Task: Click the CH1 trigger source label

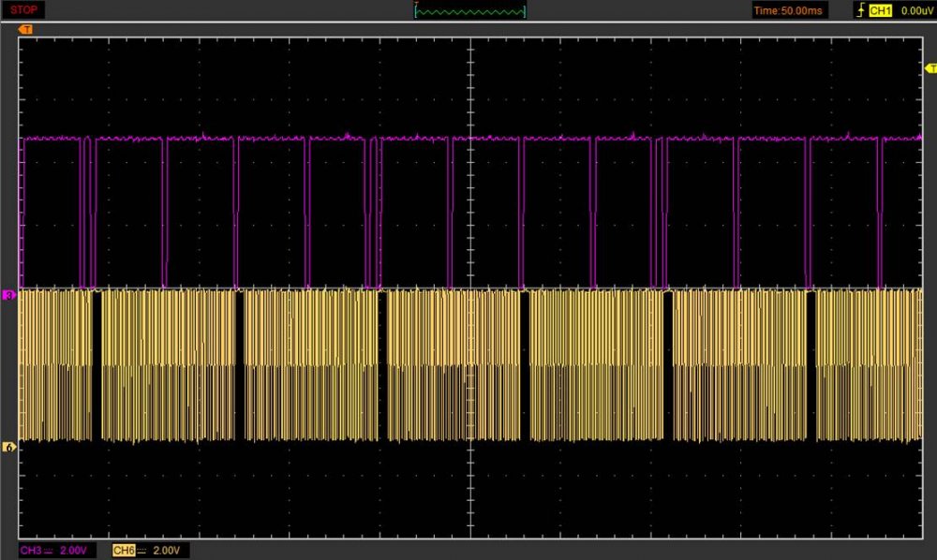Action: 880,10
